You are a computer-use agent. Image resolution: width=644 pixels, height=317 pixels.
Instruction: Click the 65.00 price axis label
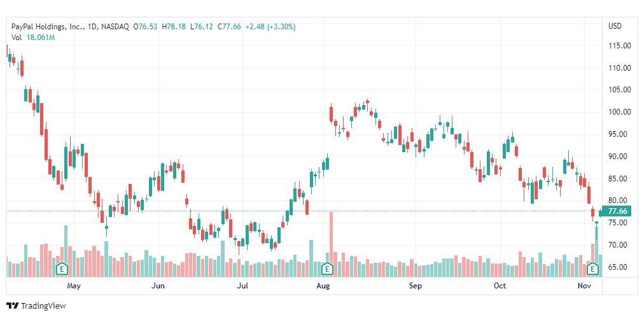[619, 267]
